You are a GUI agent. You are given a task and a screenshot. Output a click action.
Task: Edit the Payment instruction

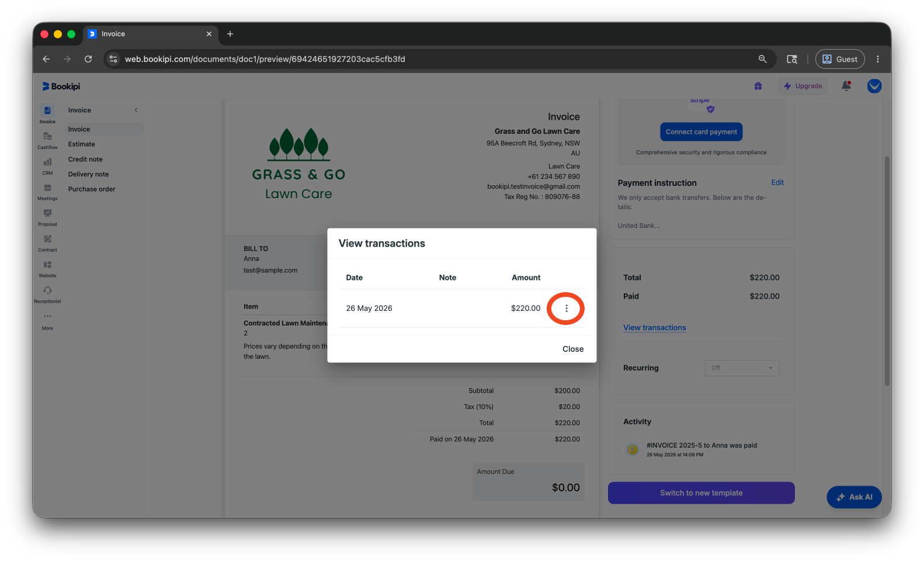point(777,182)
